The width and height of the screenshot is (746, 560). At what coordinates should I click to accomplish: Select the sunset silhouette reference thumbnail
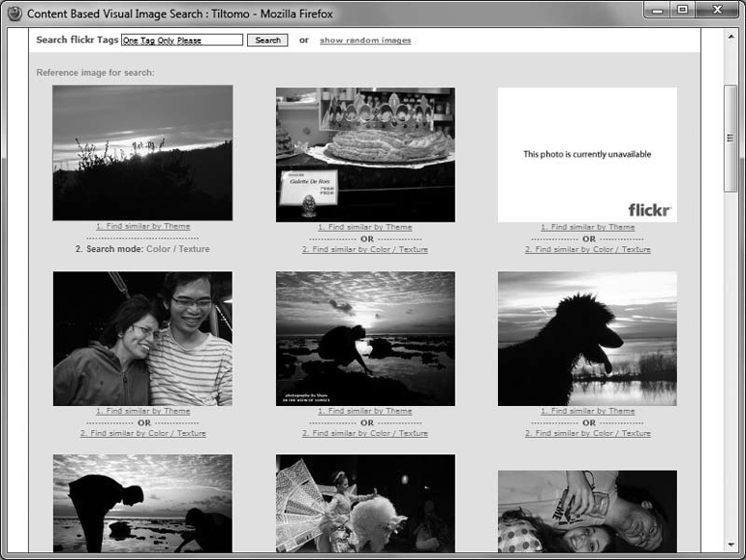pyautogui.click(x=142, y=153)
